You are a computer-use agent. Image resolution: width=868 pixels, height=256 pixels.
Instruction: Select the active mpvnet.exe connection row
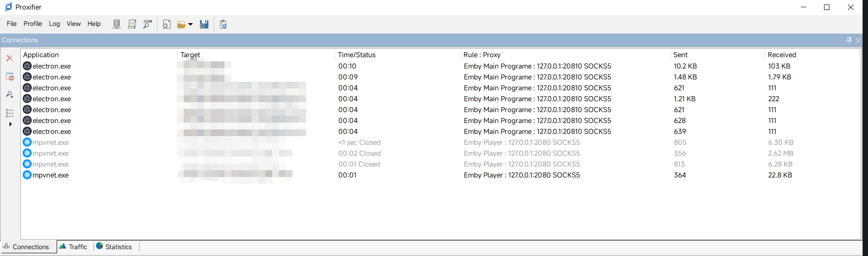click(x=50, y=175)
